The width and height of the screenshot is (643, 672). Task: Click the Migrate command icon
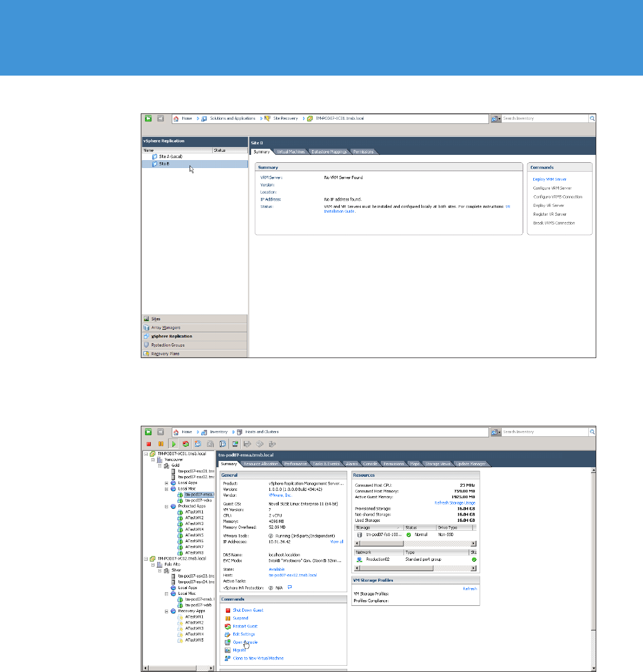(x=227, y=650)
